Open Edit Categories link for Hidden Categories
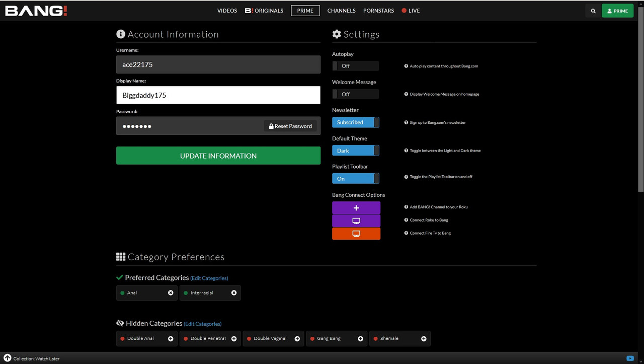 click(x=203, y=324)
